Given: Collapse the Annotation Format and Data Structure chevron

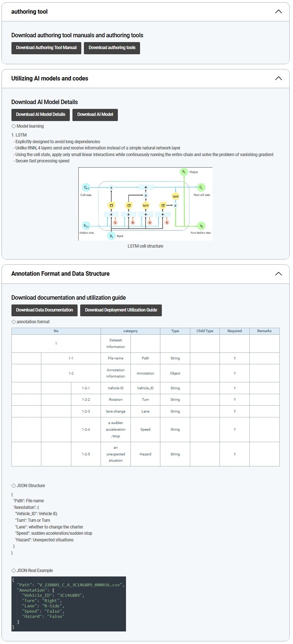Looking at the screenshot, I should 278,274.
